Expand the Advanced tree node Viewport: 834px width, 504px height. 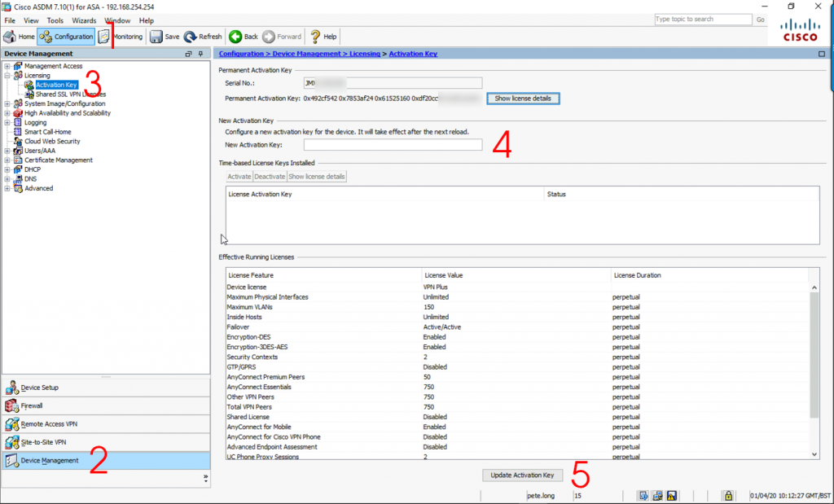click(7, 188)
